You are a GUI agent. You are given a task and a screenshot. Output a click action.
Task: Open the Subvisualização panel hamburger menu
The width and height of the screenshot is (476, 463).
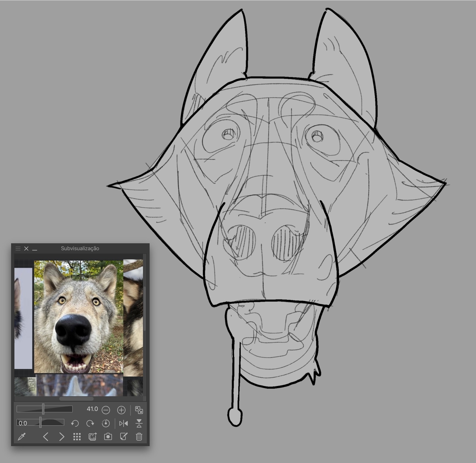coord(18,249)
